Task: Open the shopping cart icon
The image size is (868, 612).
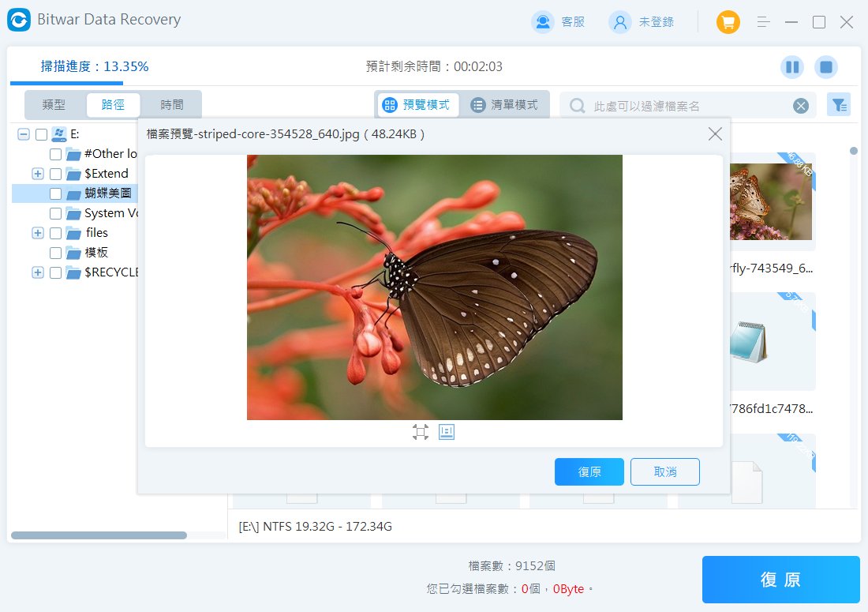Action: tap(728, 22)
